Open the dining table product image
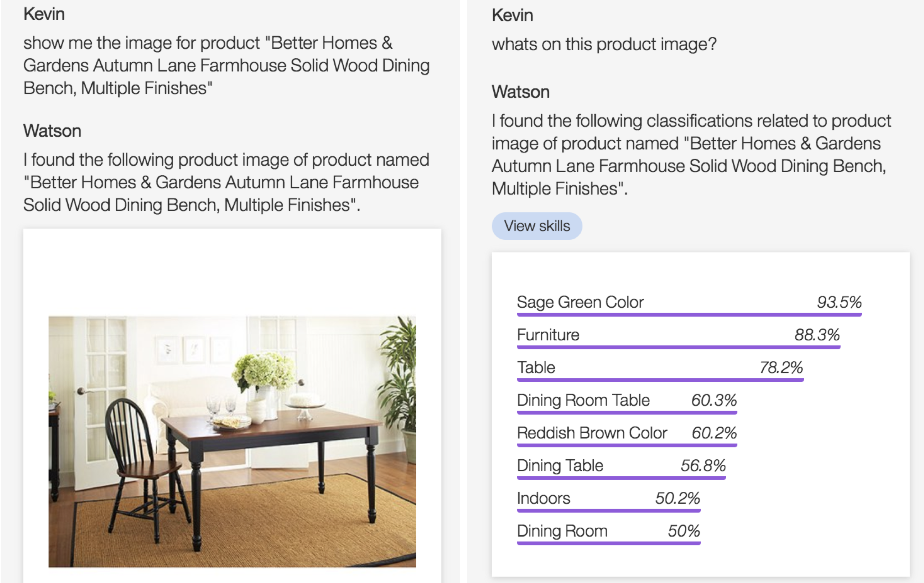 (232, 441)
